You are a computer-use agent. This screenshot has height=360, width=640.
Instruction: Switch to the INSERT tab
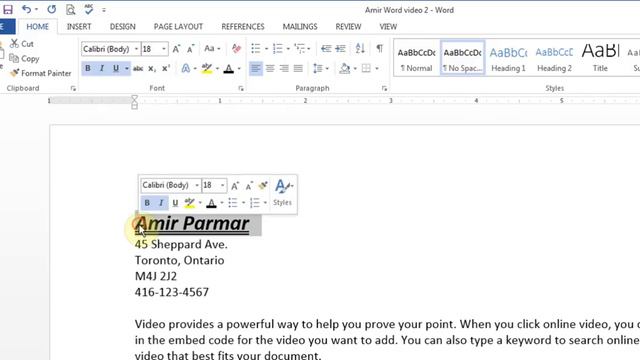[79, 27]
